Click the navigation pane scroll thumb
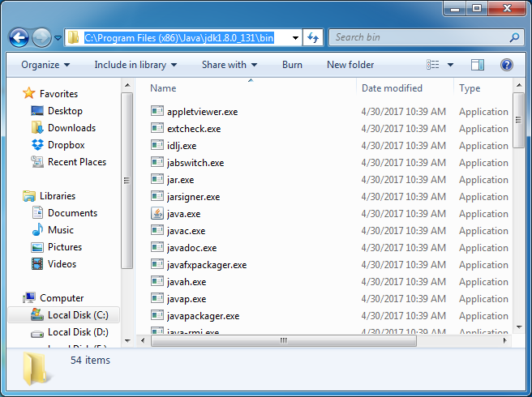Screen dimensions: 532x397 click(127, 181)
